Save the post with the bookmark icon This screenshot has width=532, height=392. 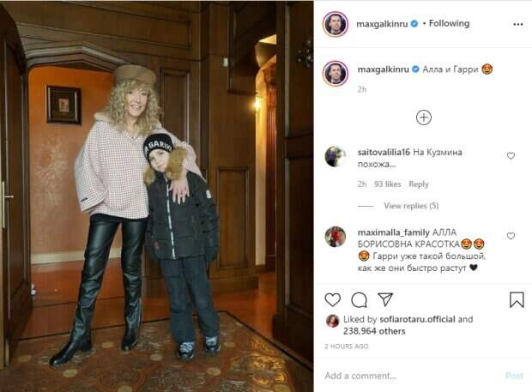coord(517,299)
